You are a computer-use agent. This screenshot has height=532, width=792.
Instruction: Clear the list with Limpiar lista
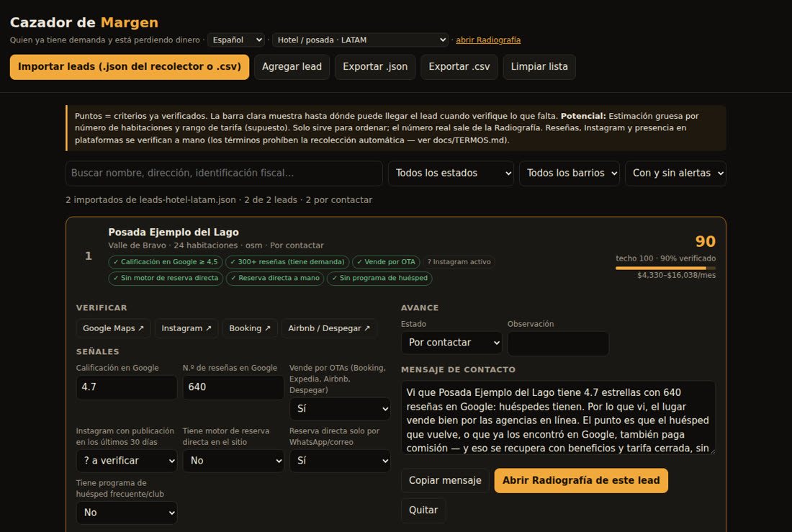pyautogui.click(x=539, y=67)
